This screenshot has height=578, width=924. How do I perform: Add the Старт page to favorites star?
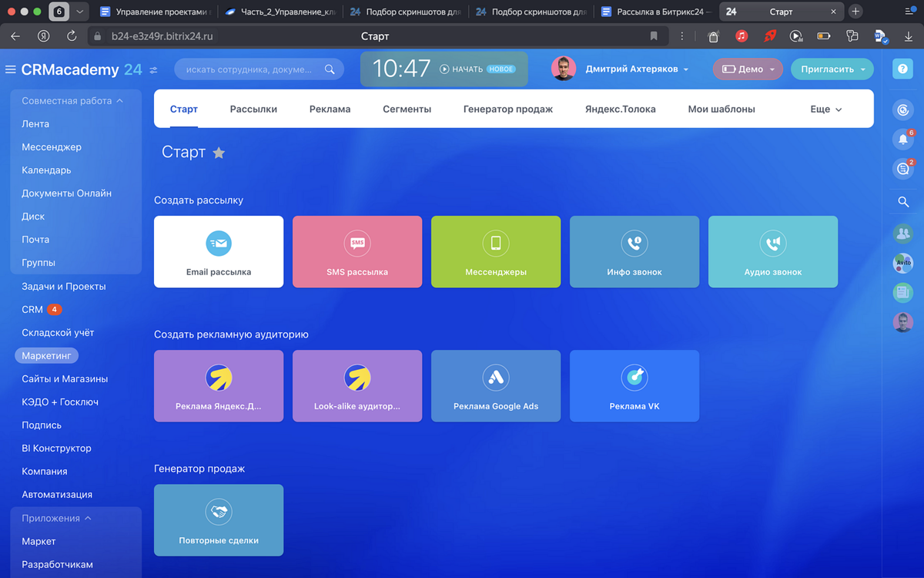coord(219,153)
